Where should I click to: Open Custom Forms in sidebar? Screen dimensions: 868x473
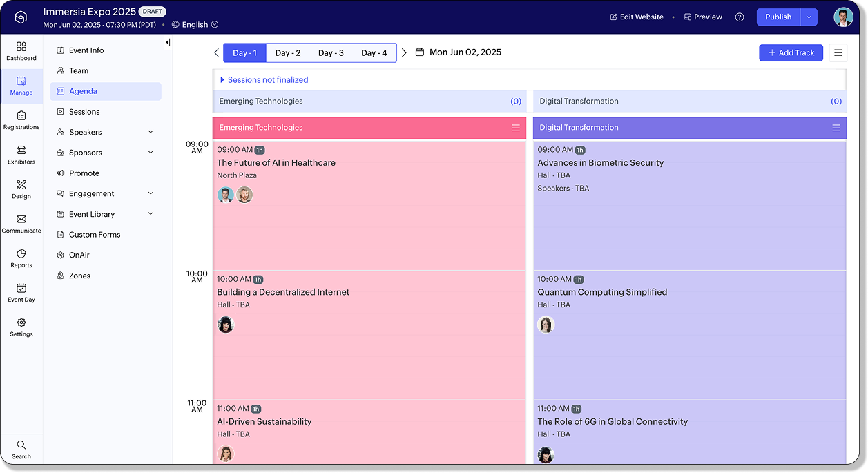[x=106, y=235]
